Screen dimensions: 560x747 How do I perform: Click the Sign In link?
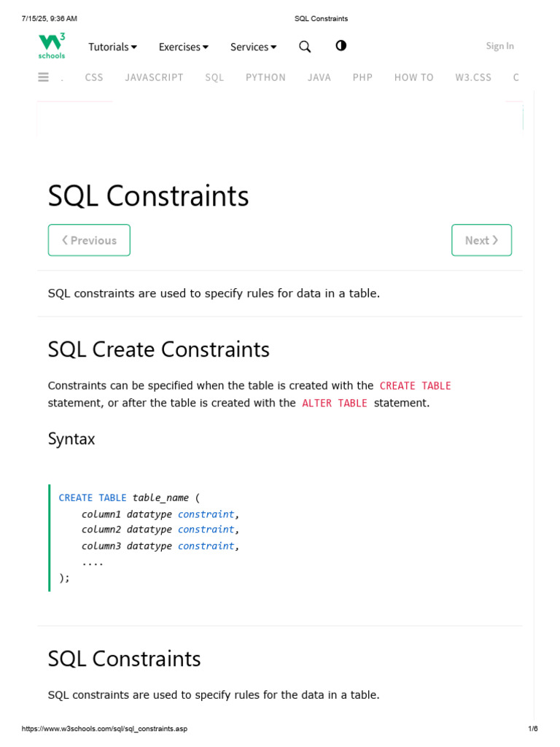click(x=499, y=46)
